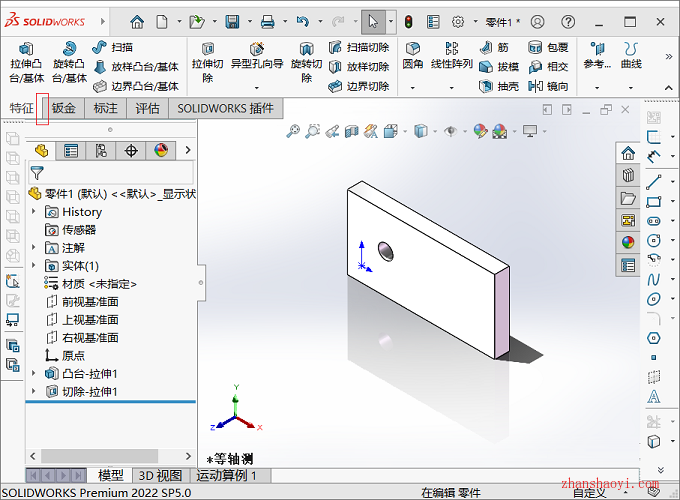Click the Revolved Cut (旋转切除) tool

coord(306,62)
